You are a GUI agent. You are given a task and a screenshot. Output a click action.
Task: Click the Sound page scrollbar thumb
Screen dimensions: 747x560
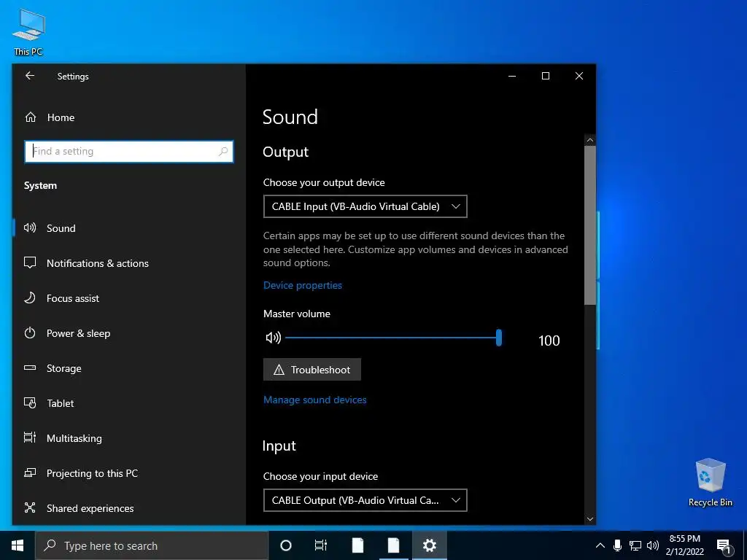(590, 225)
